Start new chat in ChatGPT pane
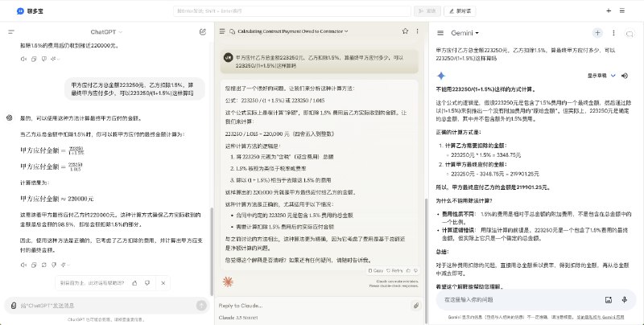This screenshot has width=644, height=325. (203, 31)
